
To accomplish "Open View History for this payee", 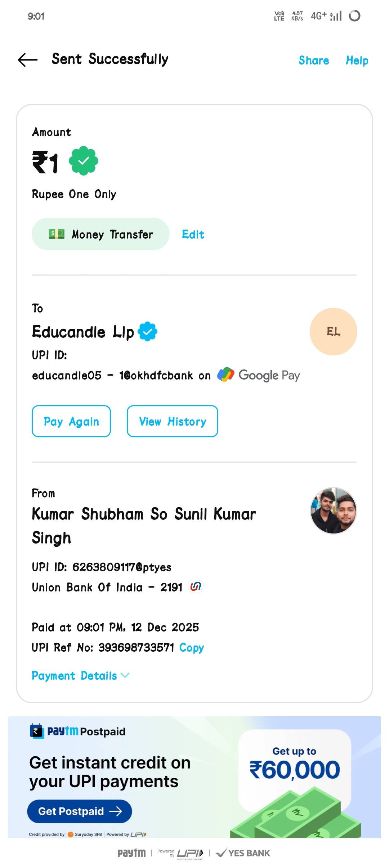I will pyautogui.click(x=172, y=421).
